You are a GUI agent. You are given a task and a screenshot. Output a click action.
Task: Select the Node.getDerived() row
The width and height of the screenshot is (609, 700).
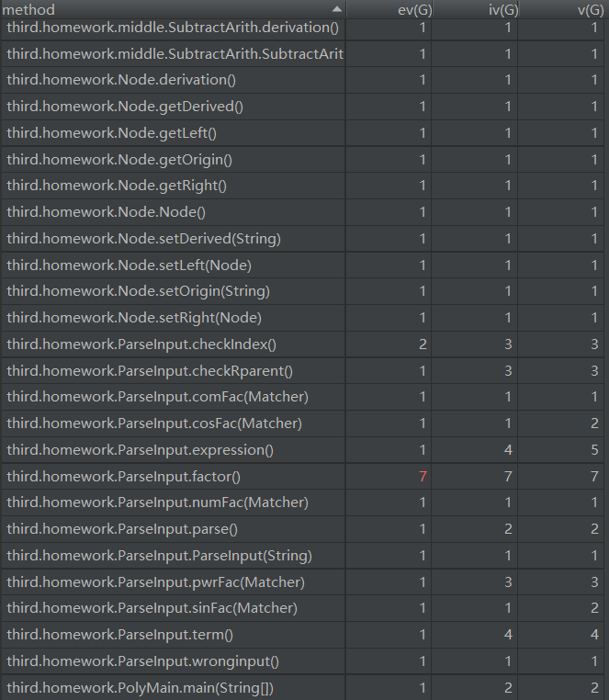tap(303, 107)
